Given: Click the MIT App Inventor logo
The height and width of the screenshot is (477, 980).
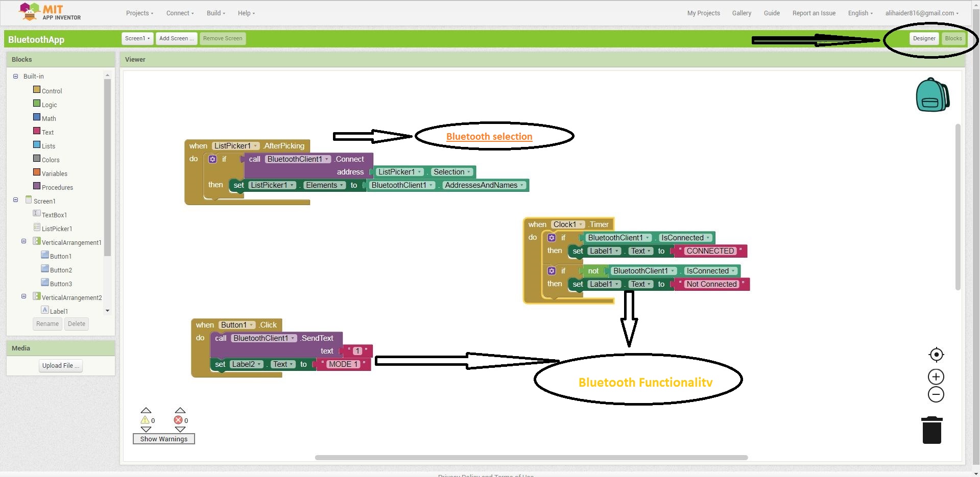Looking at the screenshot, I should 50,12.
